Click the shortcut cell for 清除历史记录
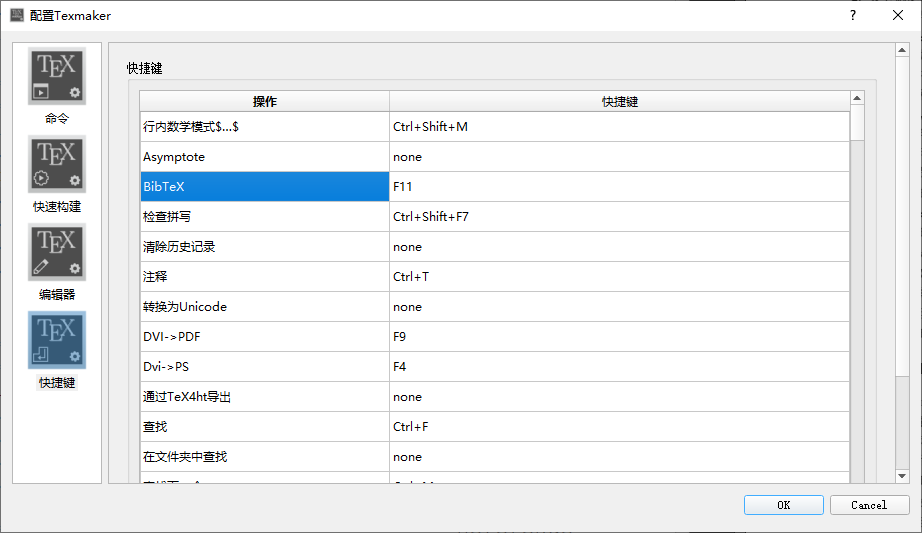This screenshot has height=533, width=922. pos(620,246)
